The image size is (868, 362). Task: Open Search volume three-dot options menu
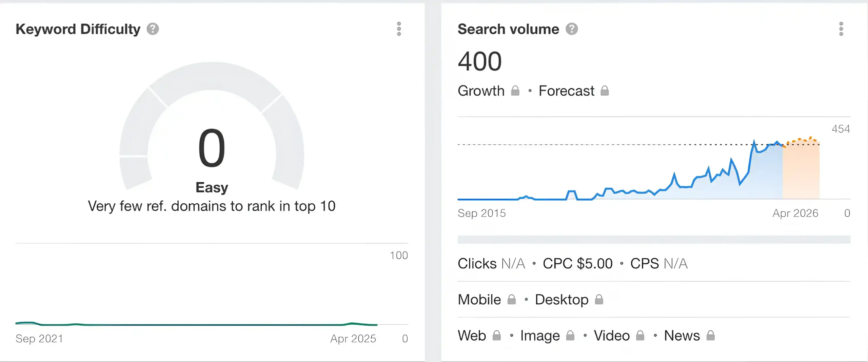tap(841, 29)
